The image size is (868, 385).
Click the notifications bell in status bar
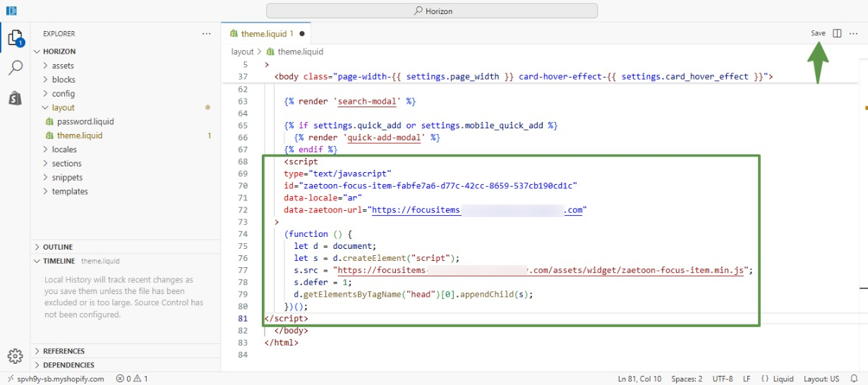pos(854,379)
